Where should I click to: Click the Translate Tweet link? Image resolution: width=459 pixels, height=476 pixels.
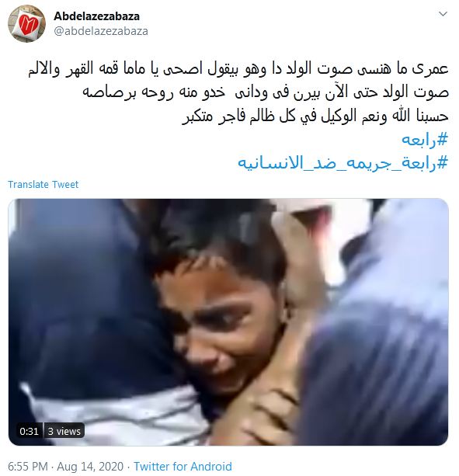[x=43, y=184]
